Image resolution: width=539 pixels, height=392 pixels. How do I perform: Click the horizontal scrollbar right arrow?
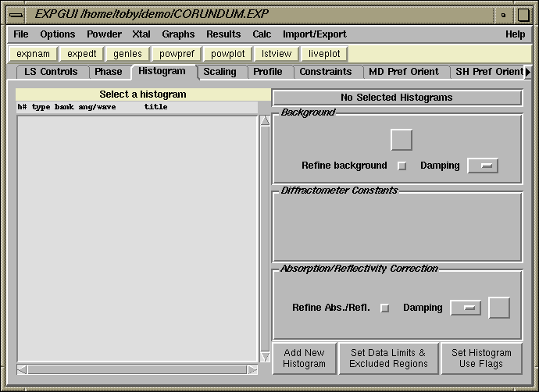(x=252, y=369)
